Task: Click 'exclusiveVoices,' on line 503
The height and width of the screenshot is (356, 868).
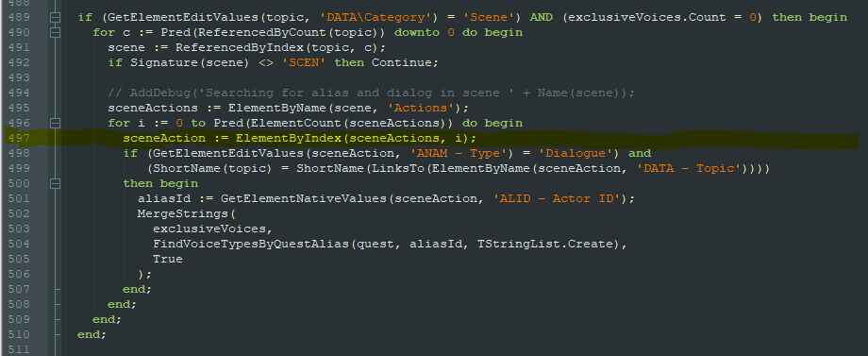Action: [x=213, y=229]
